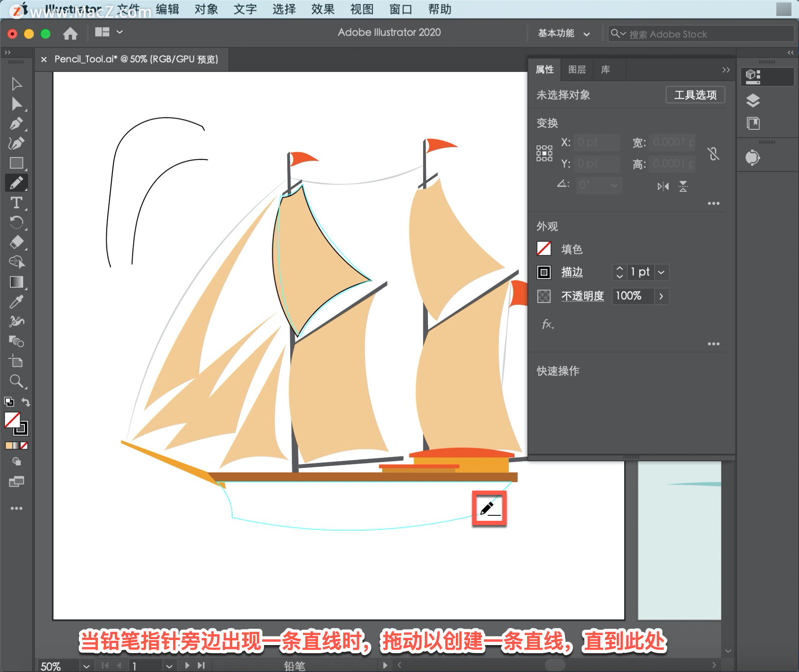Open the artboard number dropdown

point(169,666)
